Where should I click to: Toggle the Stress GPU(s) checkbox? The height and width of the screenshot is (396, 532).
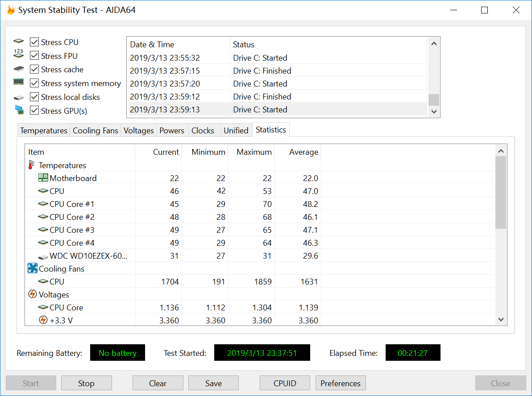click(x=34, y=111)
